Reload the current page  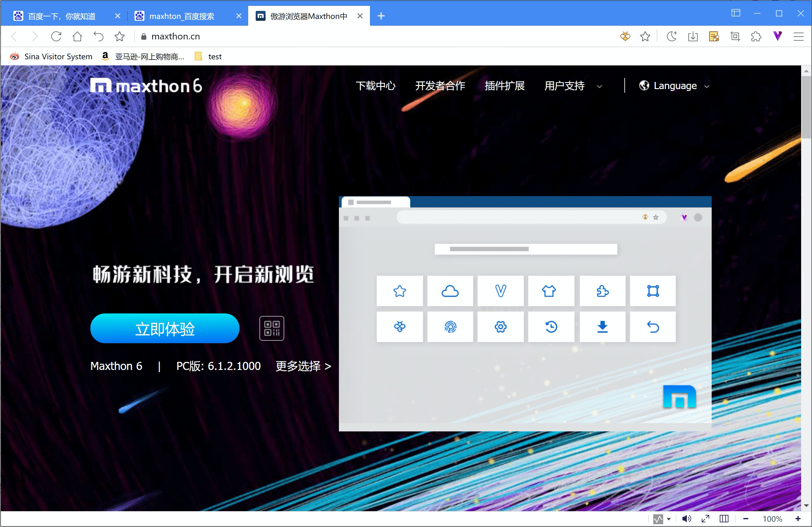[x=56, y=37]
